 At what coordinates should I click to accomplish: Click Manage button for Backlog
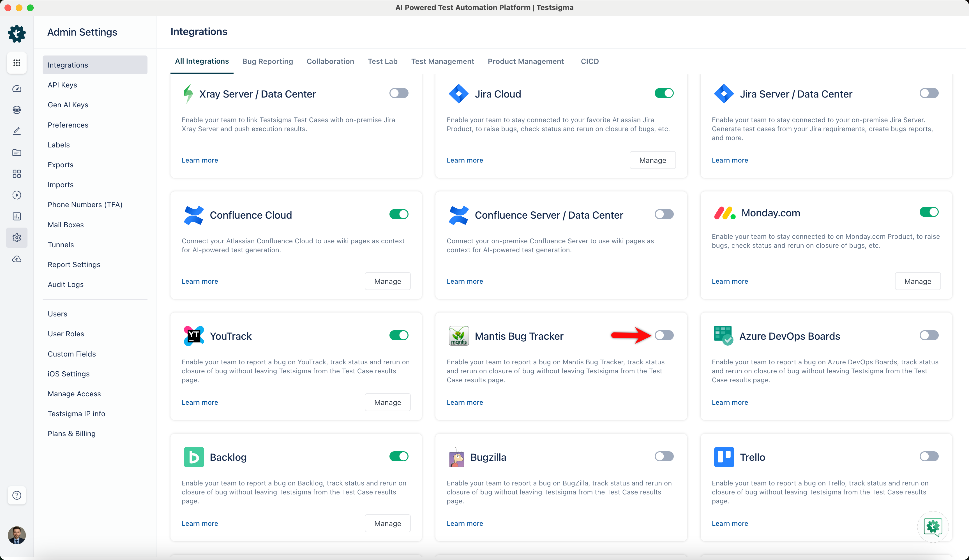pyautogui.click(x=387, y=524)
